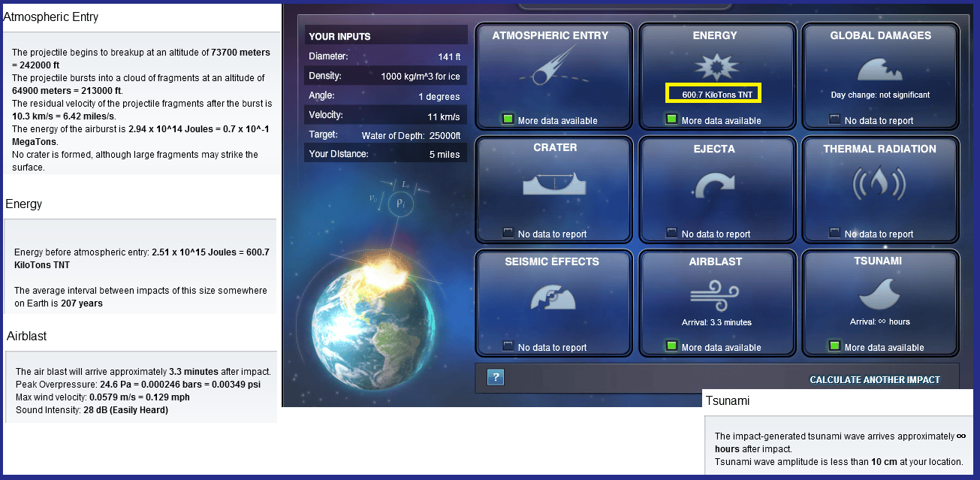Viewport: 980px width, 480px height.
Task: Open the Tsunami panel title
Action: 879,261
